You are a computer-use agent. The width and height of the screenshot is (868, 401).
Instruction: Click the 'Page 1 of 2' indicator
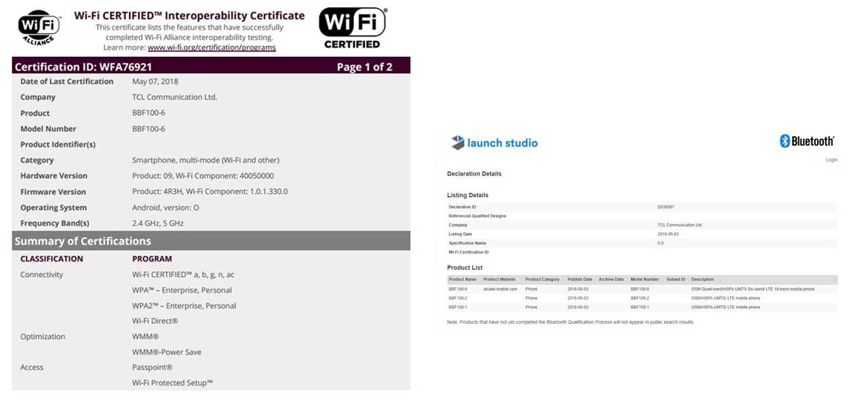pos(364,66)
